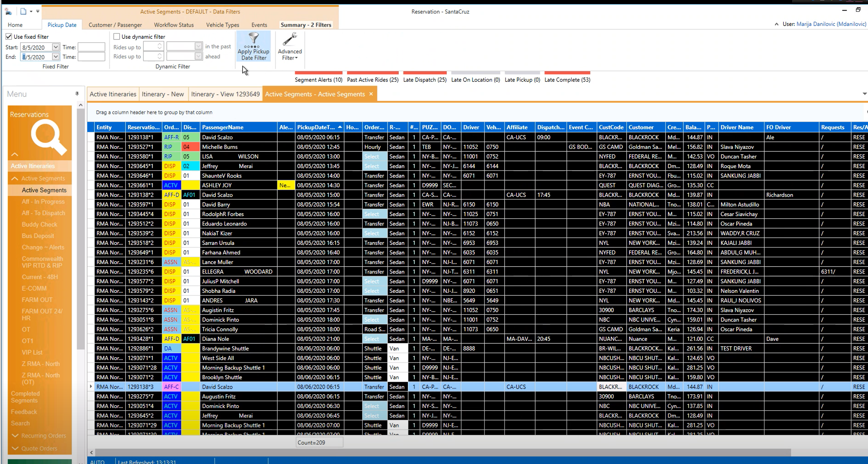The image size is (868, 464).
Task: Switch to the Workflow Status tab
Action: click(x=174, y=24)
